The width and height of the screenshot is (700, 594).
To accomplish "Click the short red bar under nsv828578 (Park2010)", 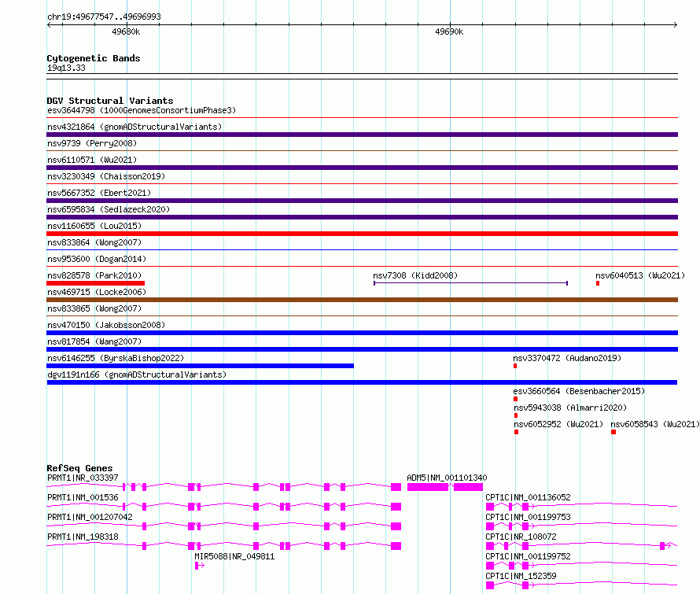I will coord(95,283).
